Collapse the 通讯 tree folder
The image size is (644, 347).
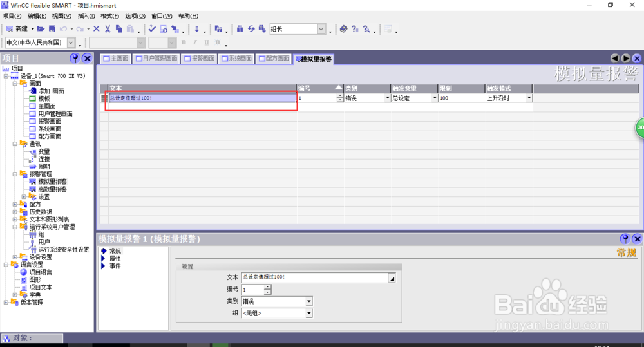15,144
